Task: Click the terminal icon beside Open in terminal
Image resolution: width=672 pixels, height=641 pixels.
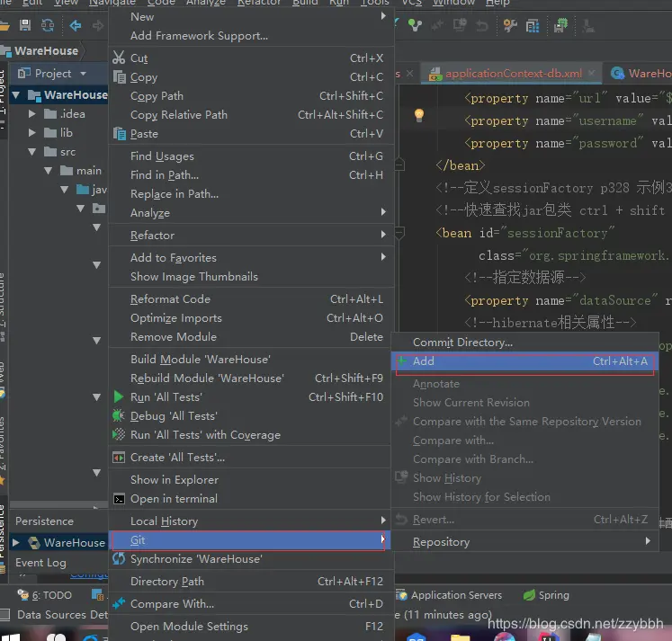Action: coord(119,499)
